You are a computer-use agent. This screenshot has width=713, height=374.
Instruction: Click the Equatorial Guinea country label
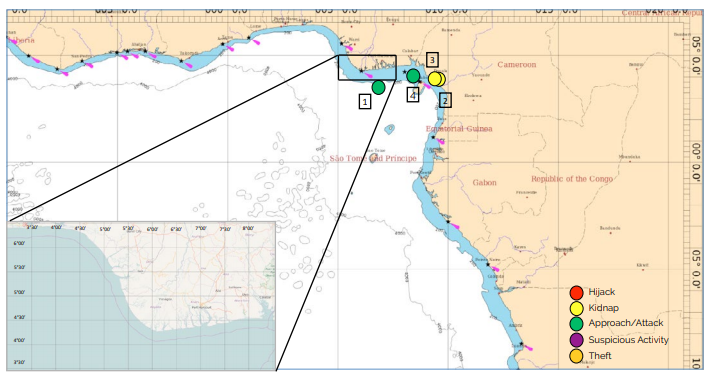point(459,129)
